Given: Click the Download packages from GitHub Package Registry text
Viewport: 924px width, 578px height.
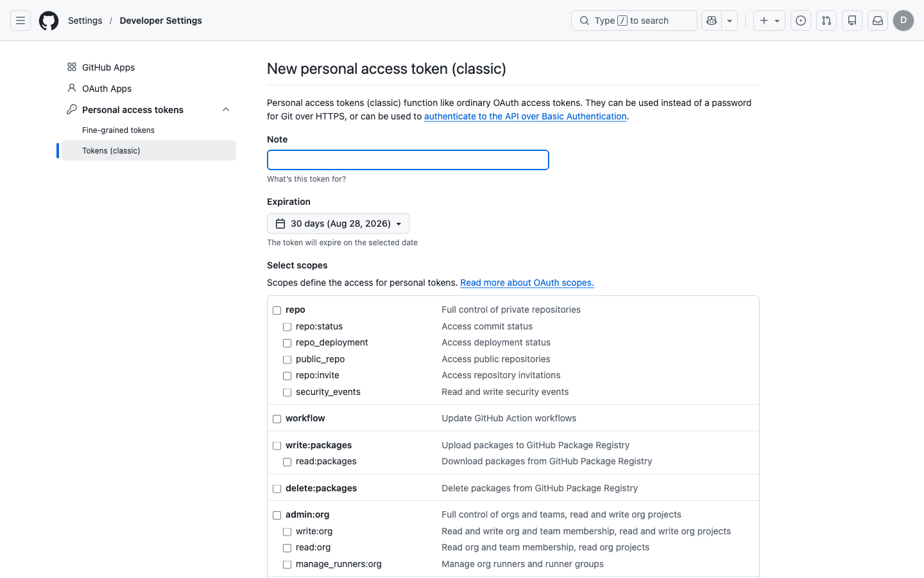Looking at the screenshot, I should tap(547, 461).
